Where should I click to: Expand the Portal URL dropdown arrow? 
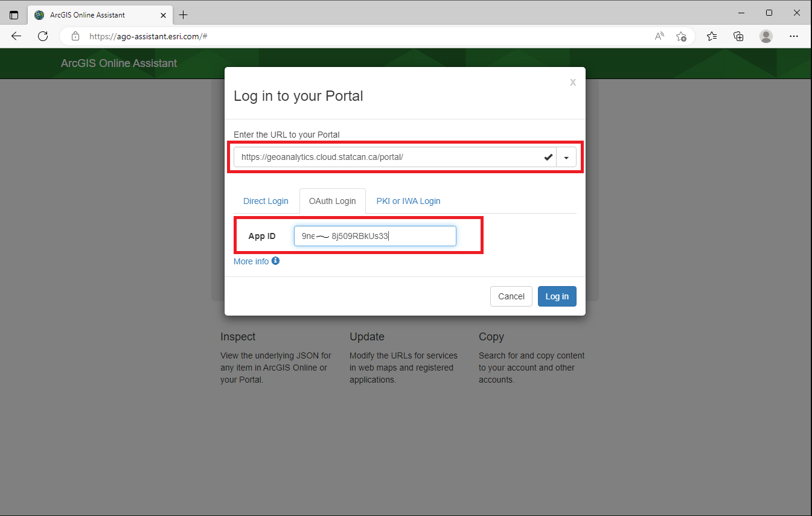click(x=566, y=158)
